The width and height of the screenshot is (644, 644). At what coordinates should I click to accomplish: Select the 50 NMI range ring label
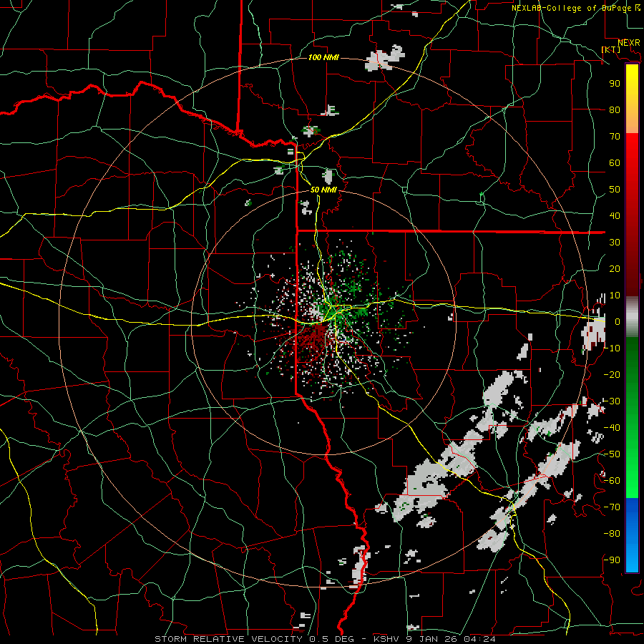coord(323,190)
